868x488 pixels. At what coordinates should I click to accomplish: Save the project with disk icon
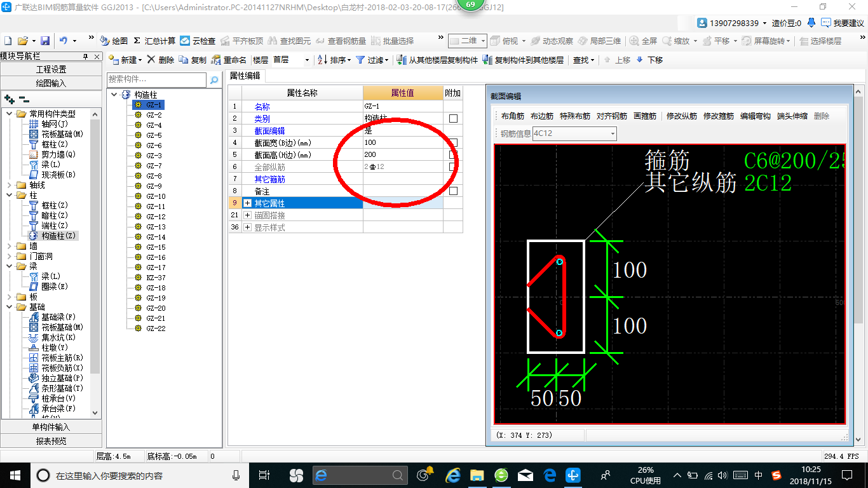(x=45, y=41)
